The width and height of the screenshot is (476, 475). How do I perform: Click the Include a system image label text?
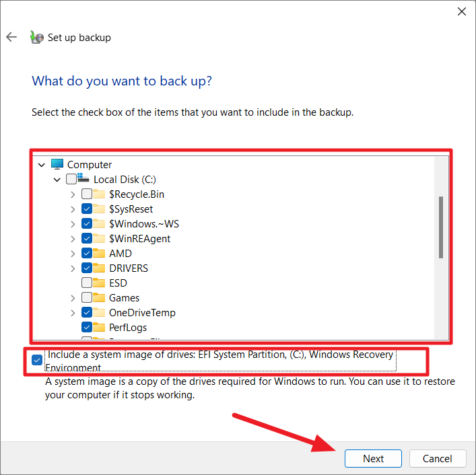point(220,361)
